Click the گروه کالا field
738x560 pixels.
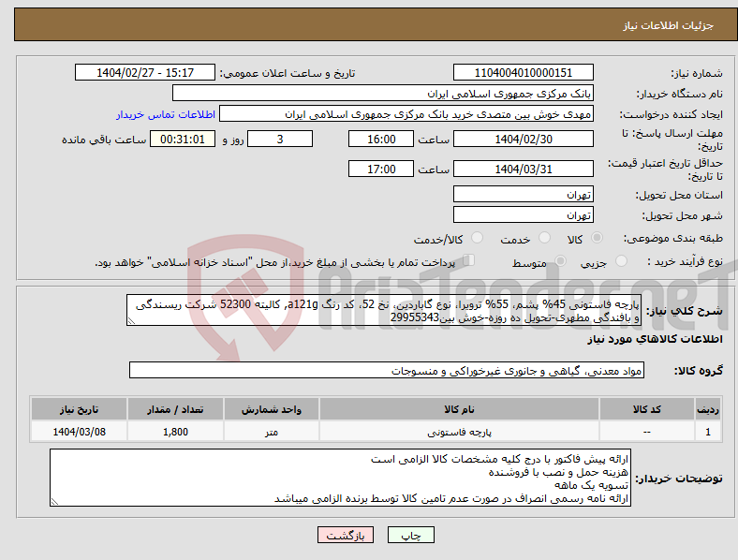click(x=387, y=370)
